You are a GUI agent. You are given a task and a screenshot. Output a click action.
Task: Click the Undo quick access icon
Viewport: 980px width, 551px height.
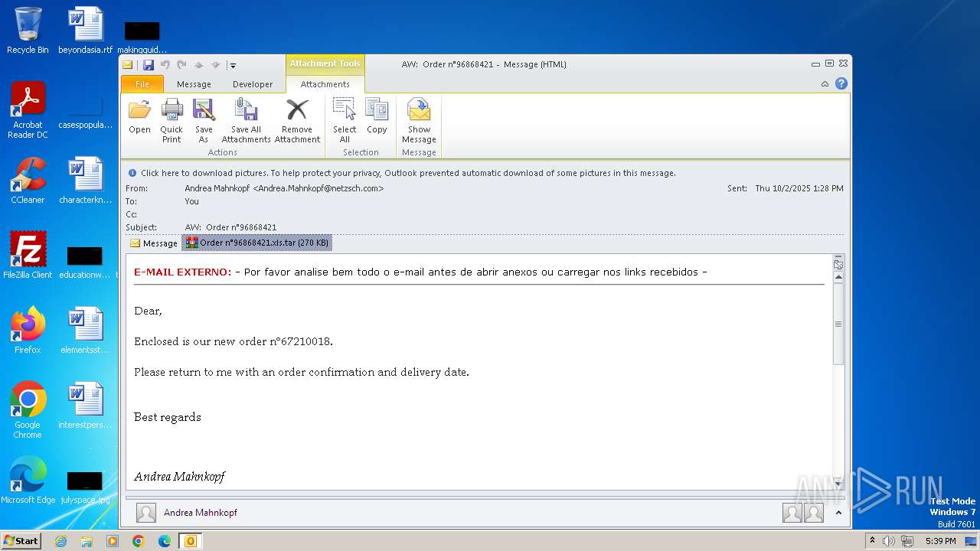point(165,65)
